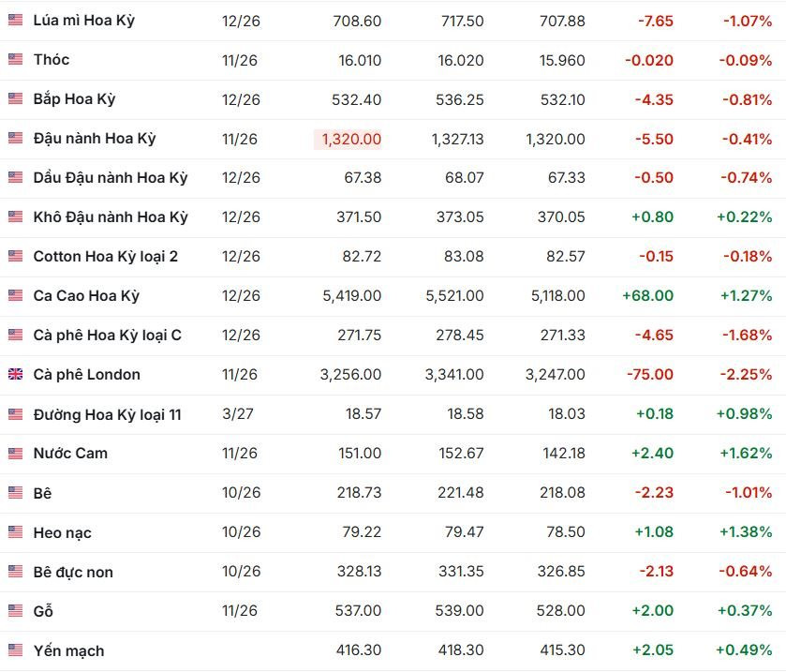Click the UK flag beside Cà phê London
The height and width of the screenshot is (672, 786).
[x=16, y=374]
